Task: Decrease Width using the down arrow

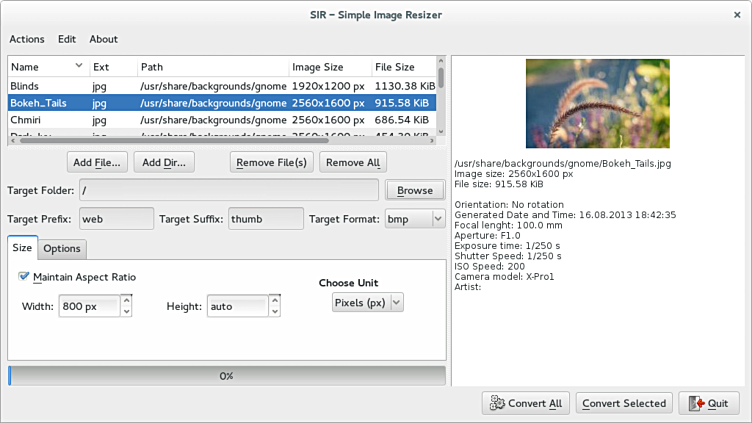Action: pyautogui.click(x=126, y=311)
